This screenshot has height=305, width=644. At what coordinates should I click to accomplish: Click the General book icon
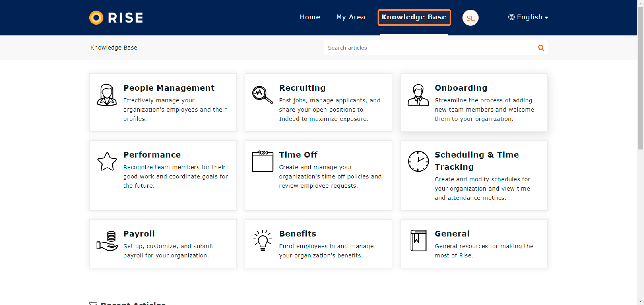click(x=418, y=241)
